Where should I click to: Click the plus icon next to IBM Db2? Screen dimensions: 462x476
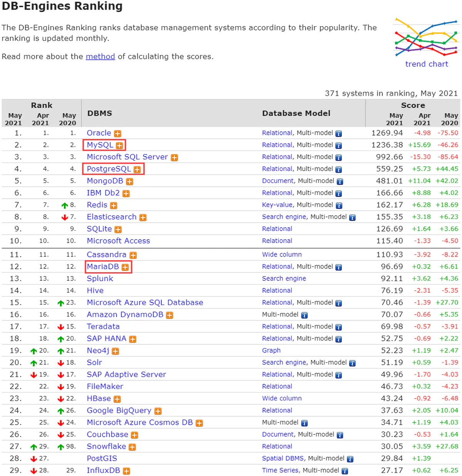click(126, 193)
